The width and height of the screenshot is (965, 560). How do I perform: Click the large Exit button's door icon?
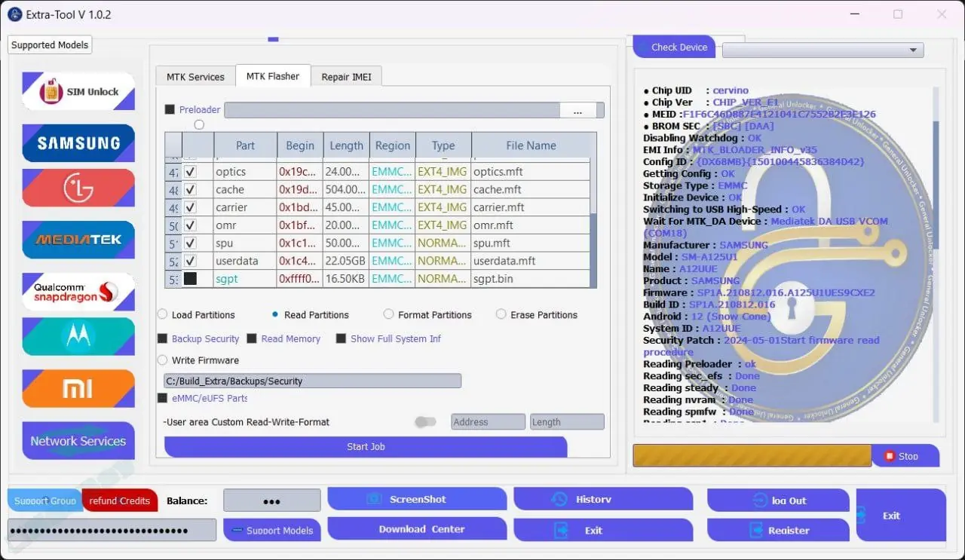pos(861,516)
